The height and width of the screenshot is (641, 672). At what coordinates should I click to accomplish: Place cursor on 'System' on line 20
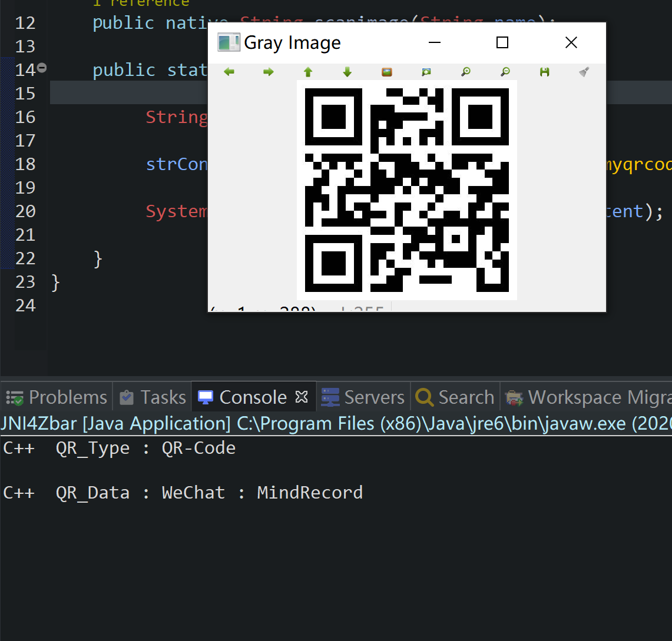[x=177, y=211]
